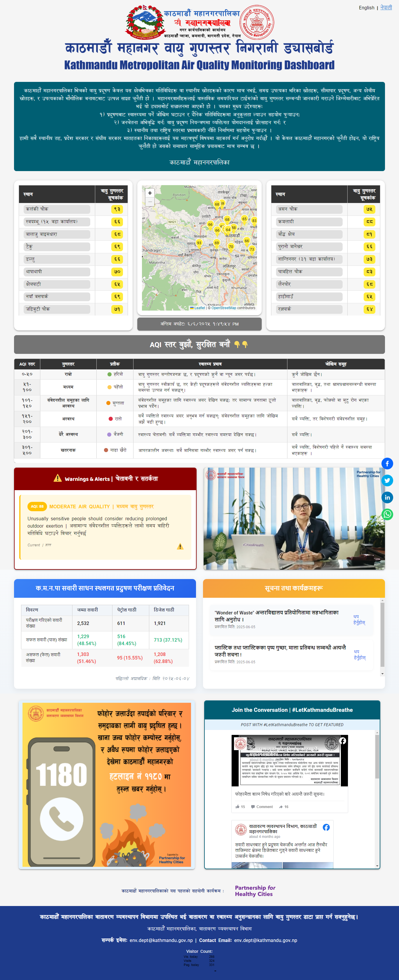
Task: Click the small warning icon in alert card
Action: pos(180,547)
